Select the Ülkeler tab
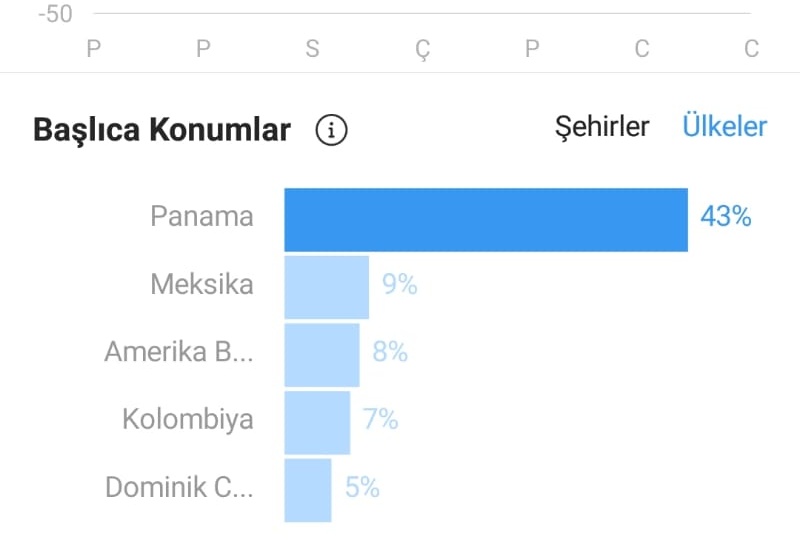 [x=724, y=126]
